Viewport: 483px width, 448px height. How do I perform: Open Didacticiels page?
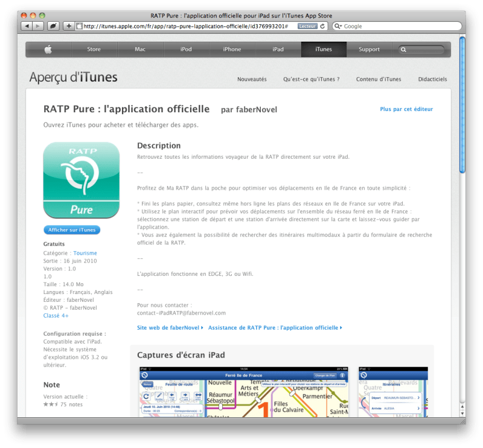click(x=432, y=79)
